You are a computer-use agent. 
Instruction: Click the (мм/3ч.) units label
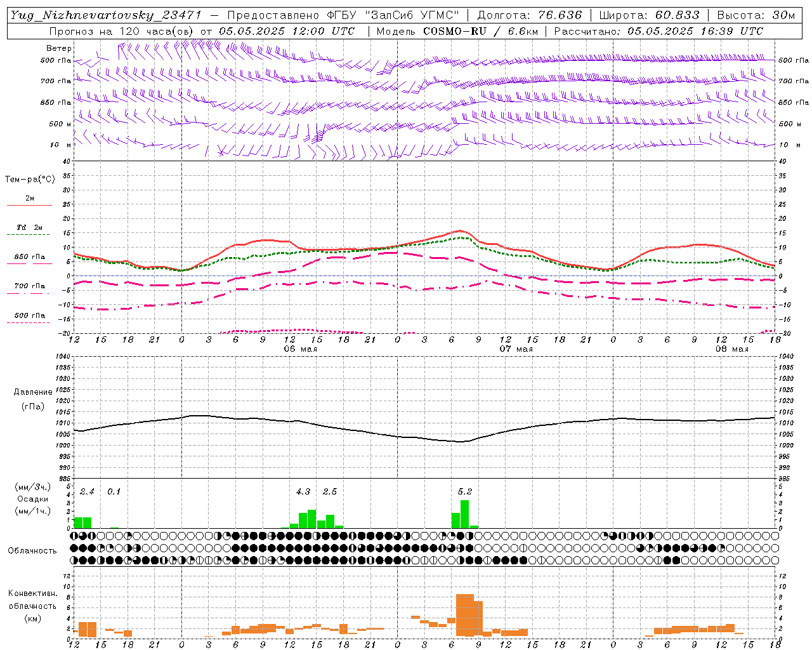[32, 487]
